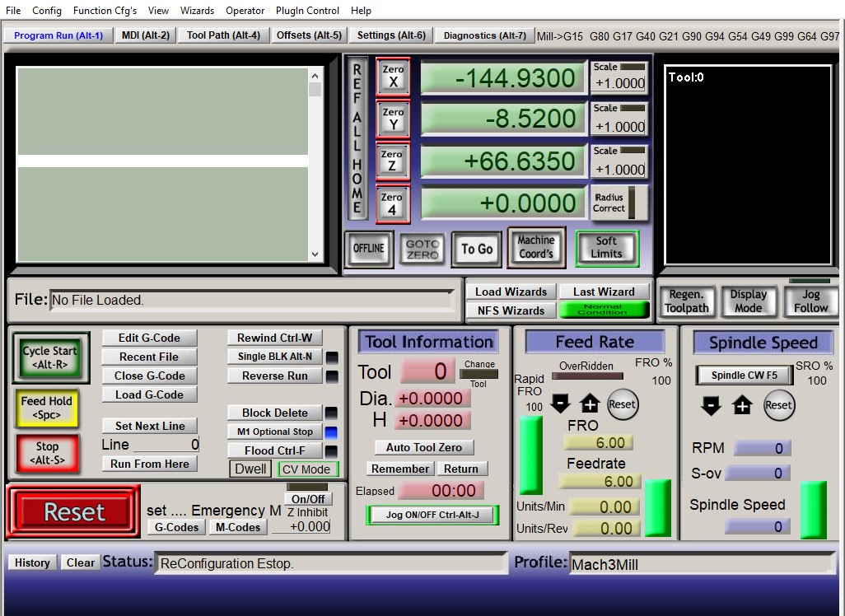Toggle Block Delete
The width and height of the screenshot is (845, 616).
click(275, 413)
